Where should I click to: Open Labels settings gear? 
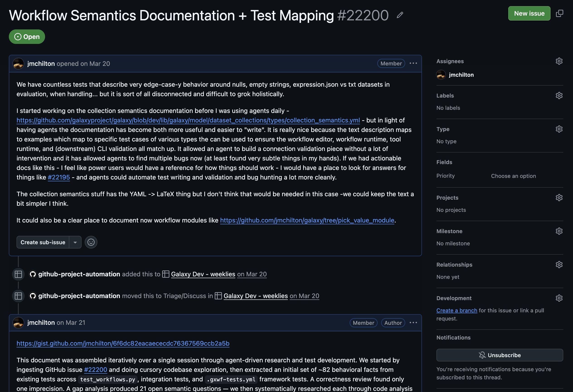(559, 96)
